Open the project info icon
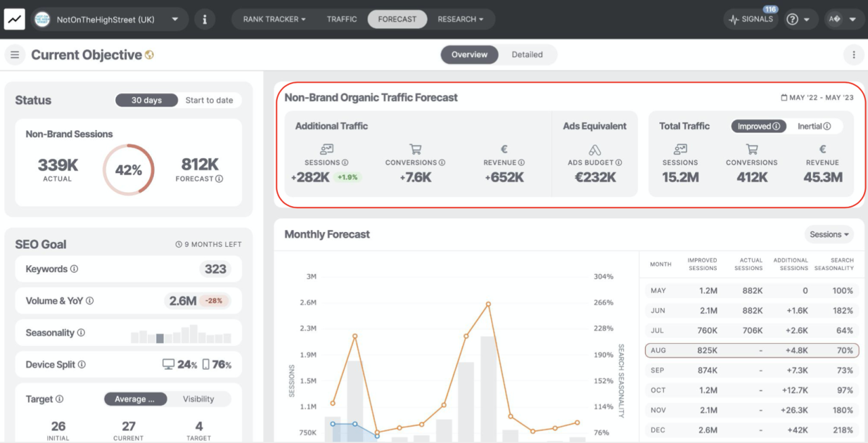The width and height of the screenshot is (868, 443). point(205,19)
